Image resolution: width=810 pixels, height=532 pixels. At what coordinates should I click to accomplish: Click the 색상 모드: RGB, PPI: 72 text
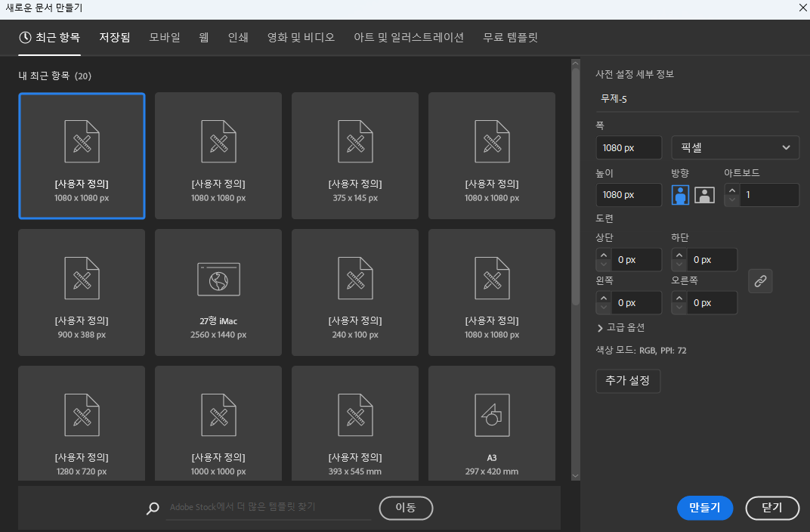(x=641, y=350)
